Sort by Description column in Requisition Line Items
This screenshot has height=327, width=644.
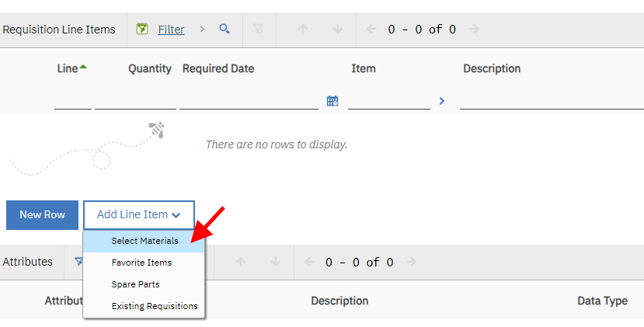(492, 68)
